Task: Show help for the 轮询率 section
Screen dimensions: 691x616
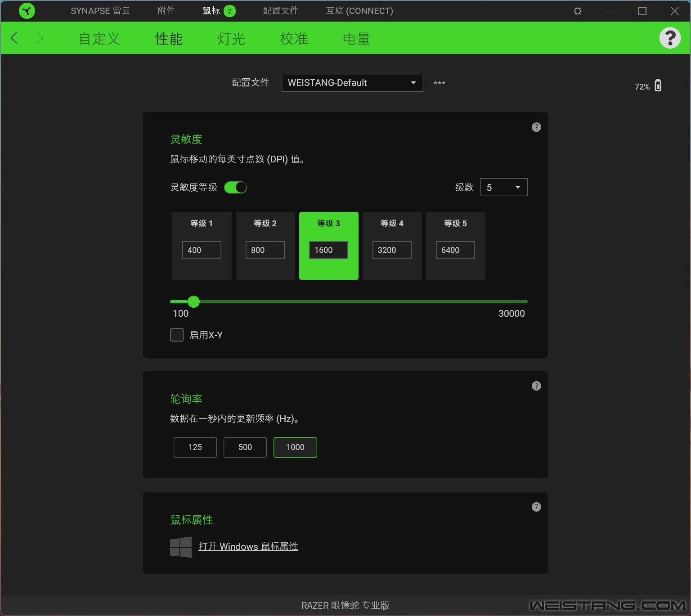Action: tap(536, 386)
